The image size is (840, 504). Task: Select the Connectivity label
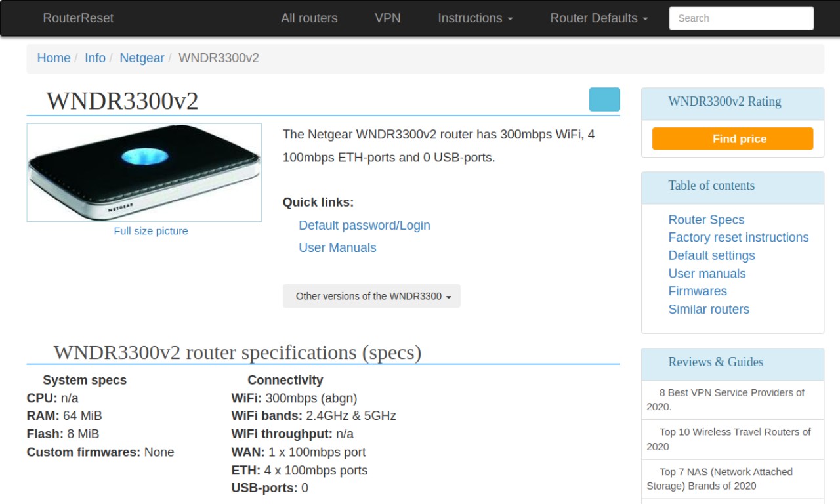point(285,380)
